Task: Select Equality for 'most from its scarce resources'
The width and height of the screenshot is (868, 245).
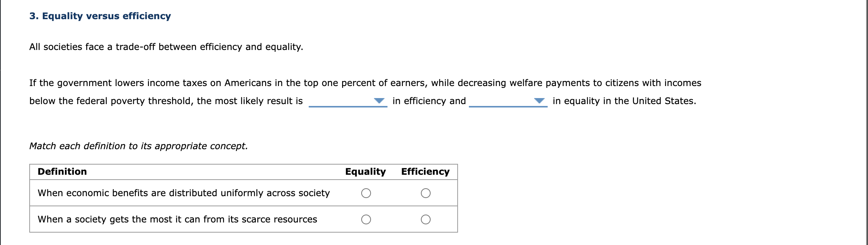Action: (x=366, y=219)
